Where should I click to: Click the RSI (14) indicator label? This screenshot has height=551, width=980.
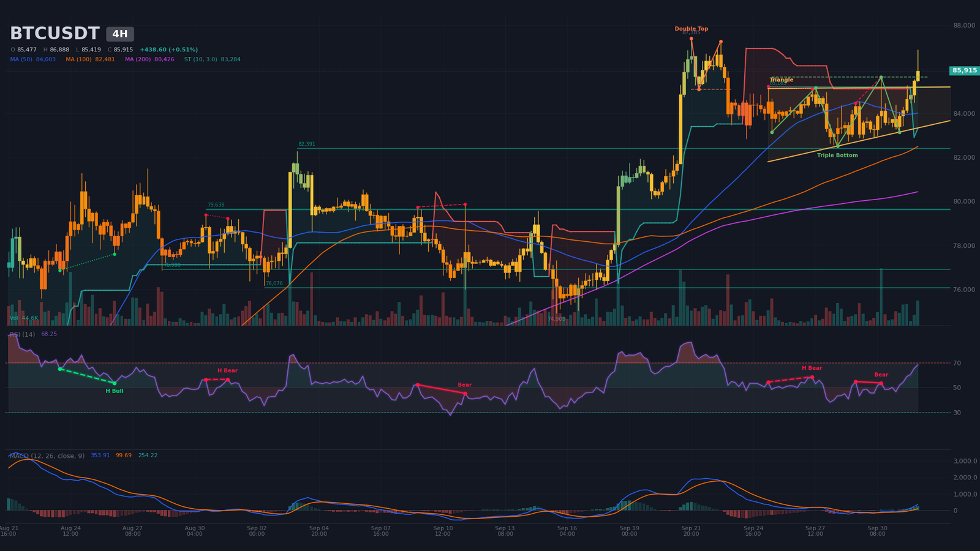tap(22, 334)
